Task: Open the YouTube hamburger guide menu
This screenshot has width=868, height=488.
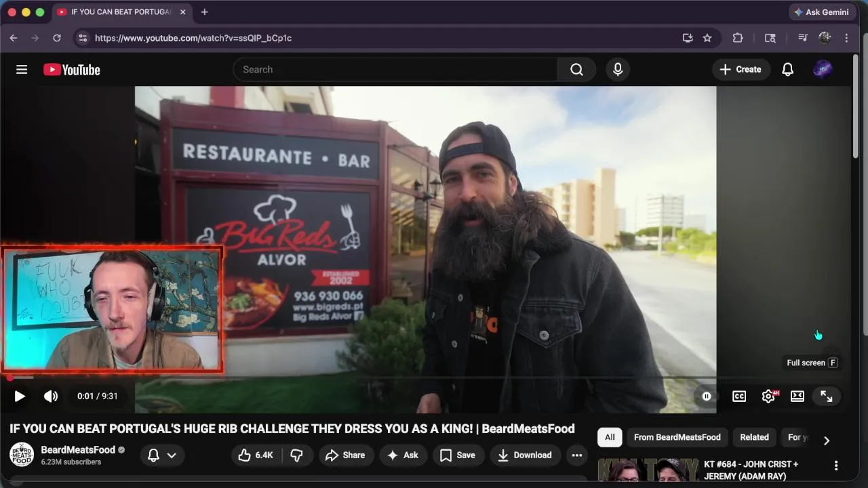Action: click(x=22, y=69)
